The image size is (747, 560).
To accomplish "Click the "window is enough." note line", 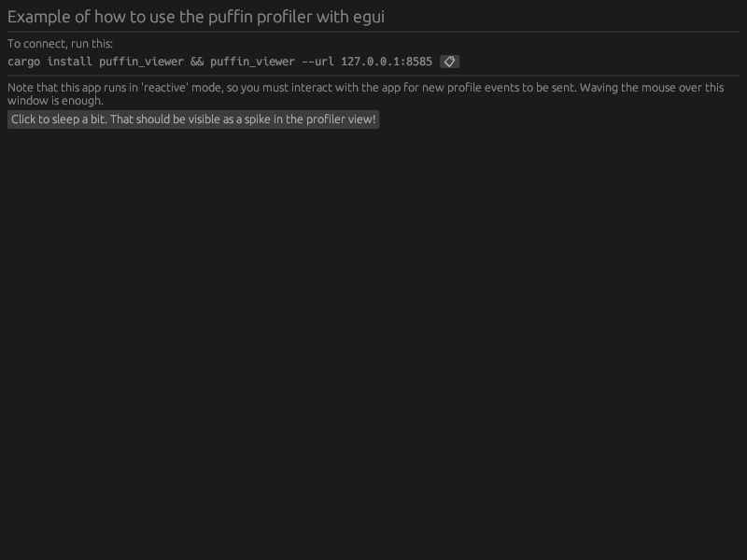I will click(55, 100).
